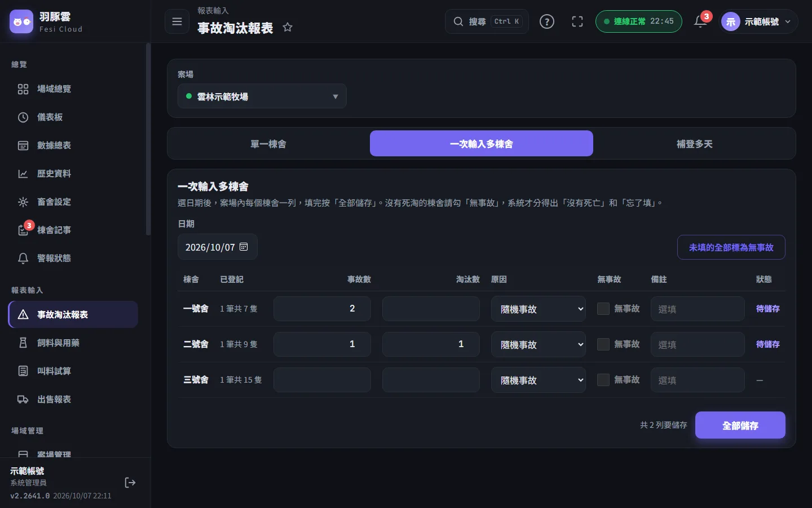Click the 儀表板 clock icon
The image size is (812, 508).
click(x=23, y=117)
